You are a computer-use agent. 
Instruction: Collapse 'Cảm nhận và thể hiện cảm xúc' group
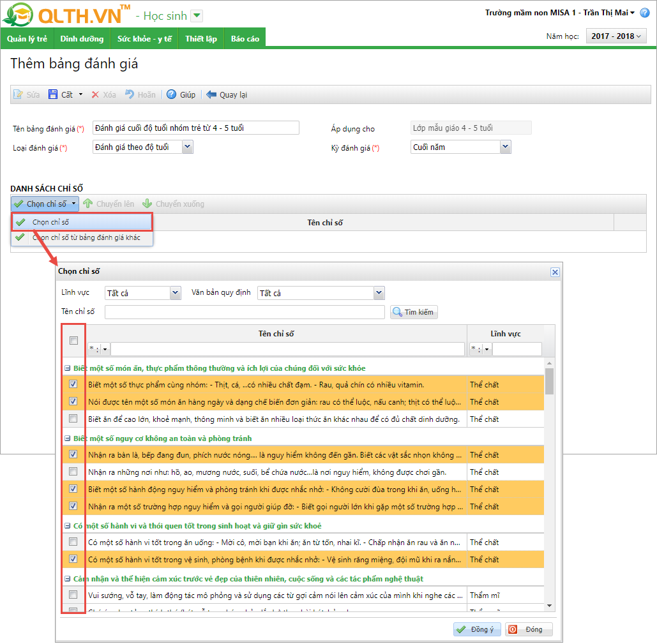coord(68,579)
